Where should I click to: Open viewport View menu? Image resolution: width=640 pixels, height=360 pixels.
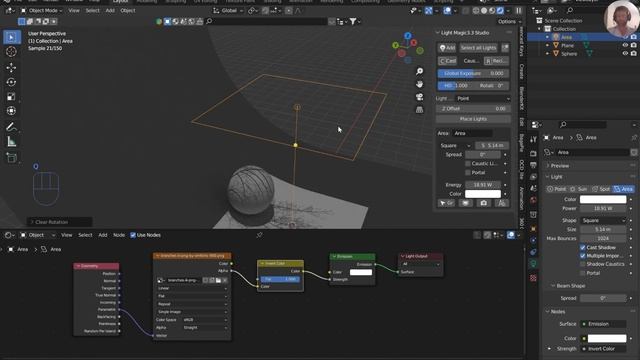74,11
